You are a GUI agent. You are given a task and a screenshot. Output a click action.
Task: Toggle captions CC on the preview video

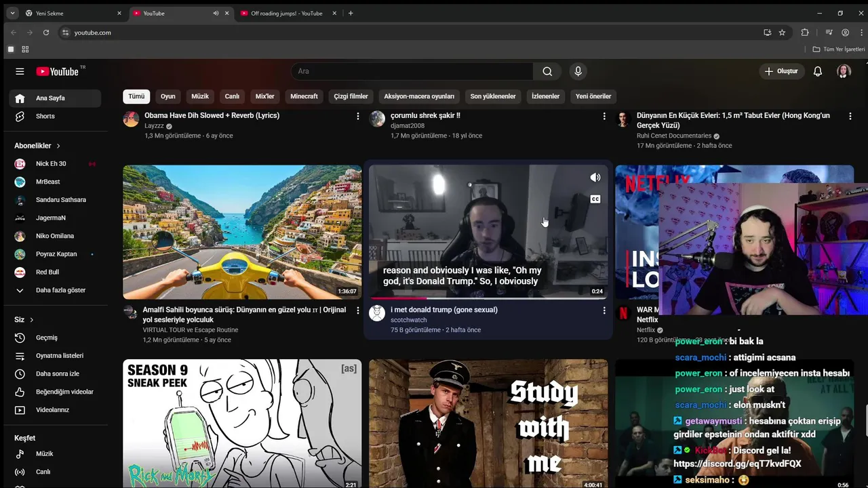pyautogui.click(x=595, y=199)
